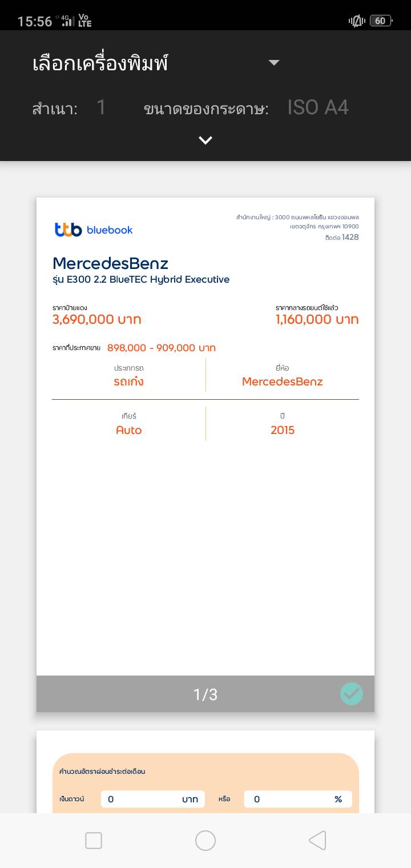Tap the VoLTE status indicator
411x868 pixels.
(84, 21)
